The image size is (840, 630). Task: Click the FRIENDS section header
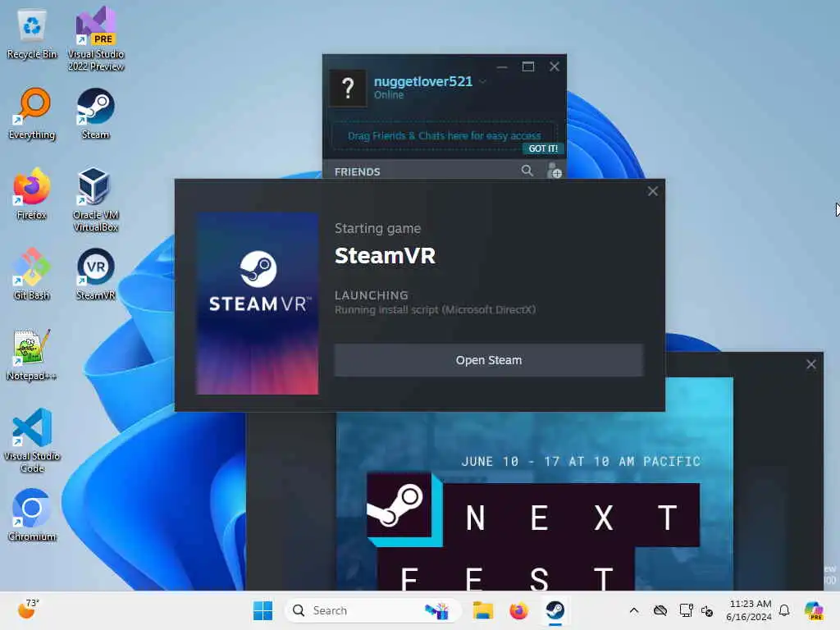358,172
